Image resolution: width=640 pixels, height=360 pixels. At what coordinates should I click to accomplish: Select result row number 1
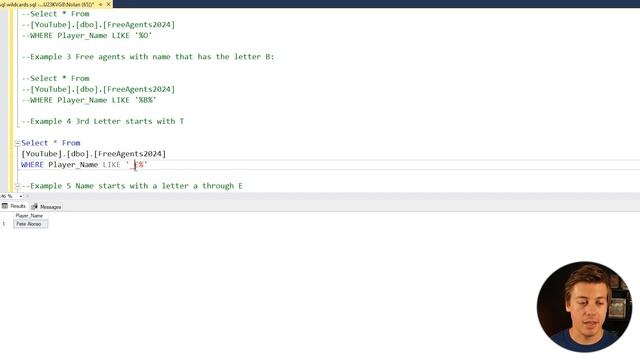(x=4, y=224)
